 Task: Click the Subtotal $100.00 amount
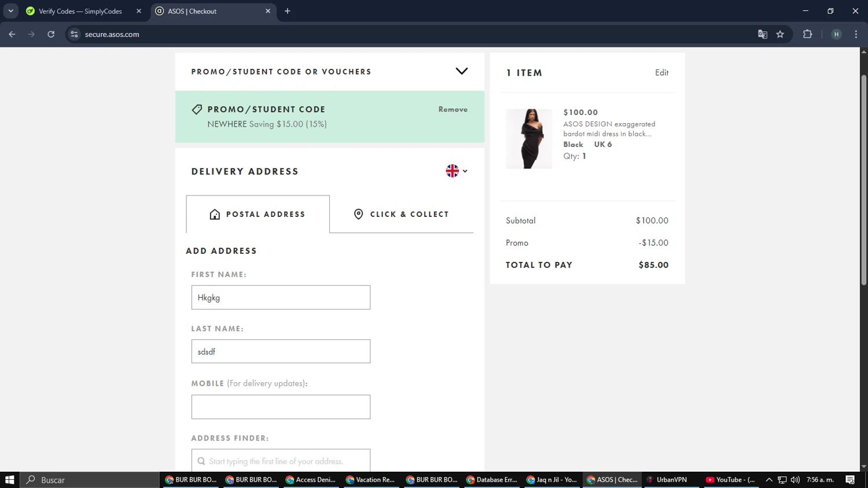coord(652,221)
